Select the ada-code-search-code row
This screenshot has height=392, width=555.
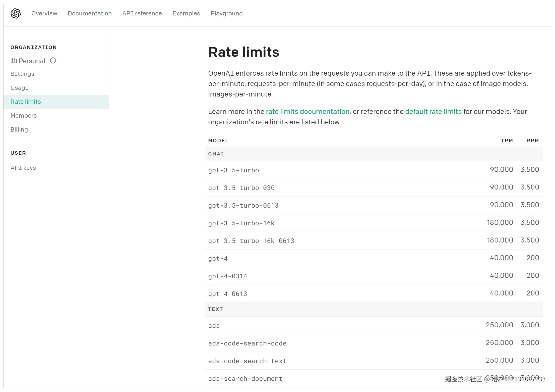coord(373,343)
